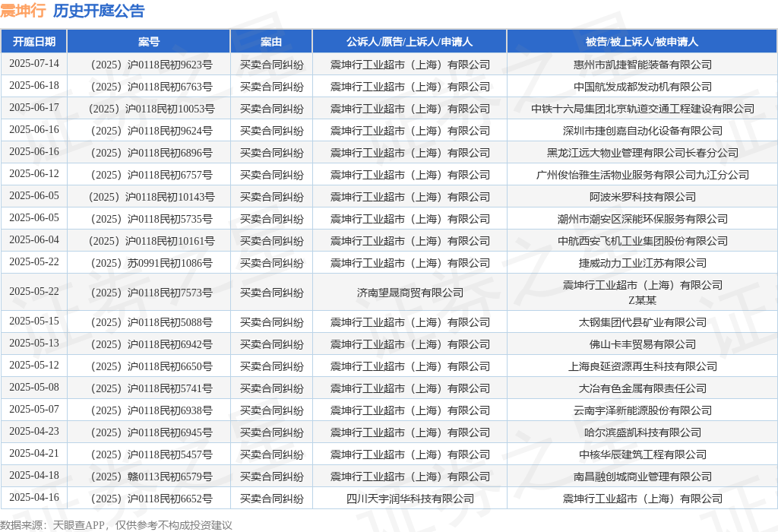Click defendant 云南宇泽新能源股份有限公司
The image size is (778, 532).
[643, 410]
